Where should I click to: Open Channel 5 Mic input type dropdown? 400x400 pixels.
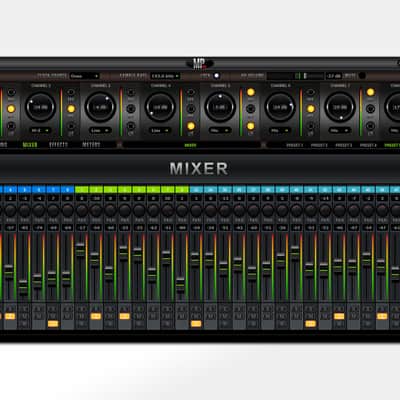coord(220,130)
